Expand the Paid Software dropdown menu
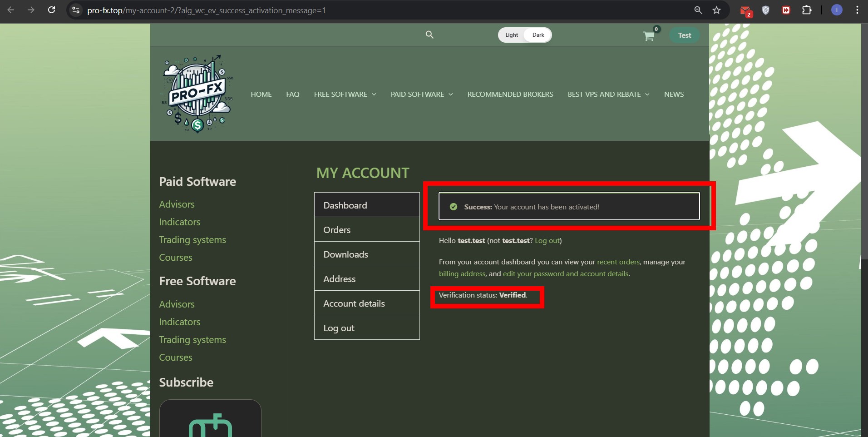Image resolution: width=868 pixels, height=437 pixels. coord(422,94)
